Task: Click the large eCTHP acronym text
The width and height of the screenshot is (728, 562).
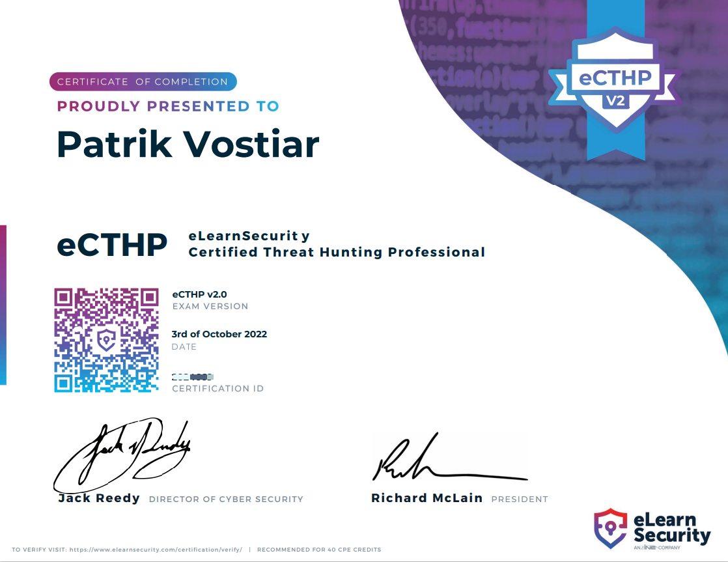Action: pyautogui.click(x=112, y=245)
